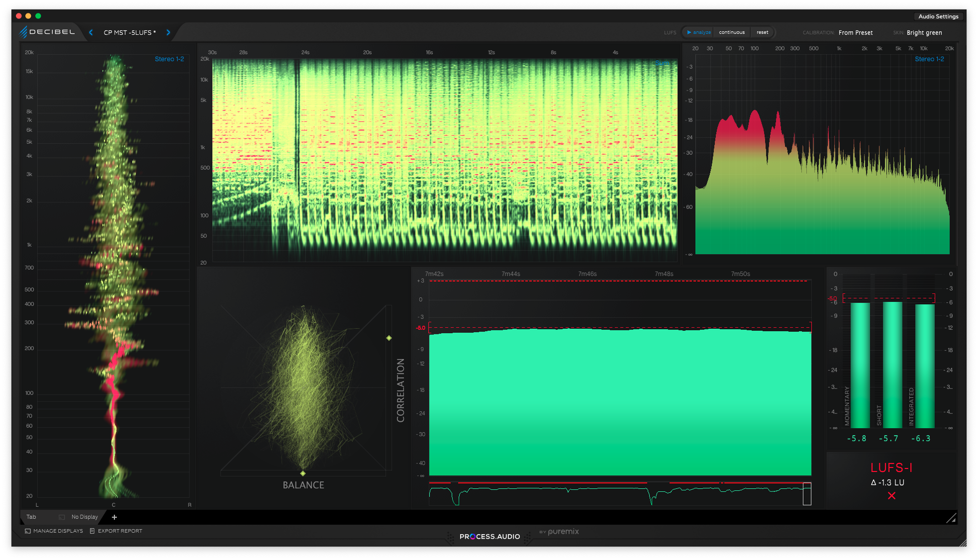Open the CP MST -5LUFS preset menu

click(129, 33)
